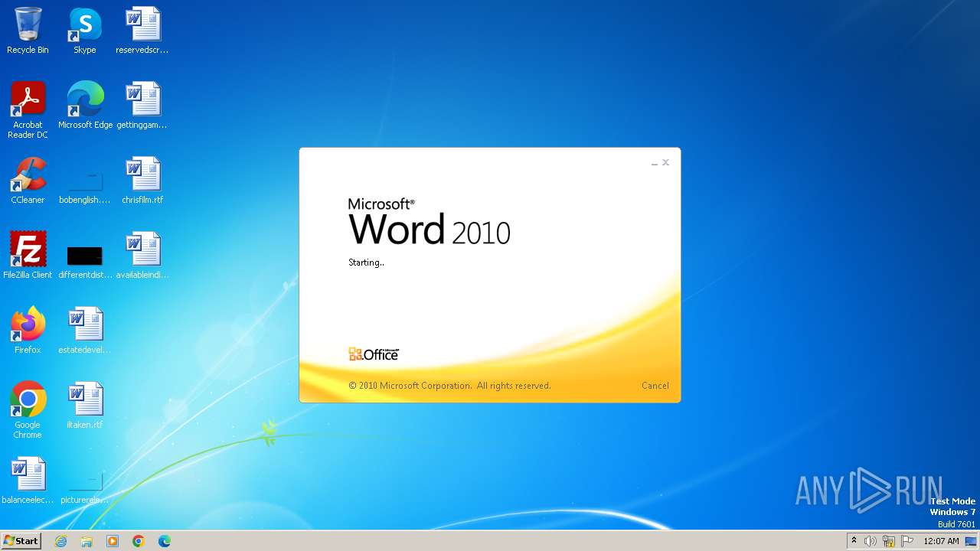The width and height of the screenshot is (980, 551).
Task: Click the Office logo on splash
Action: 374,354
